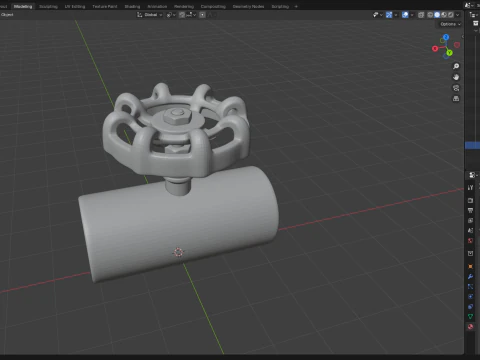Open the Object Constraints properties tab

point(470,306)
